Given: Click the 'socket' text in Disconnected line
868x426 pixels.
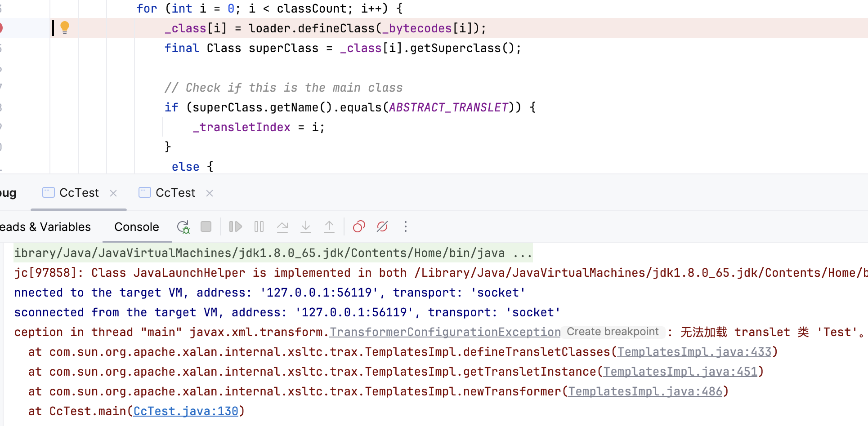Looking at the screenshot, I should pyautogui.click(x=533, y=312).
